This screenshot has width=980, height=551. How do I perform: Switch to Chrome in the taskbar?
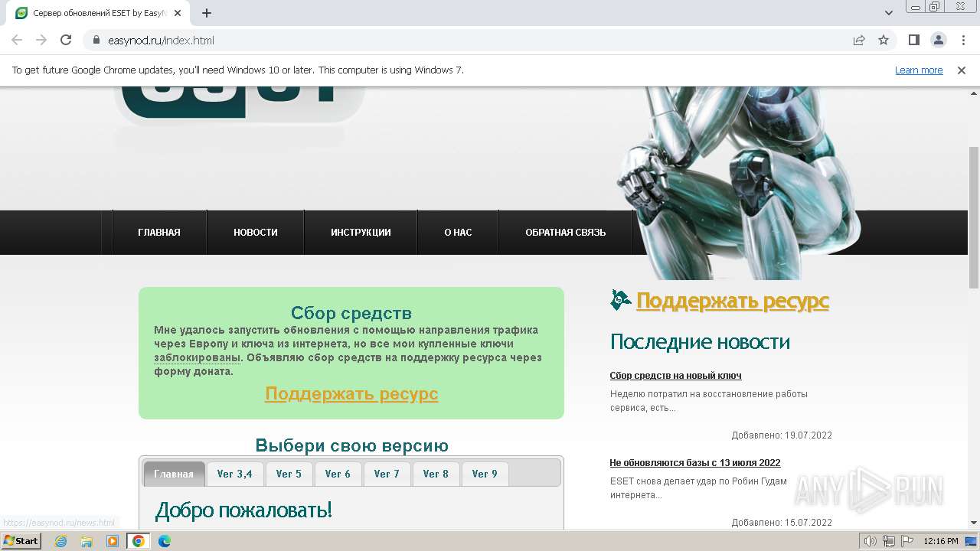139,541
